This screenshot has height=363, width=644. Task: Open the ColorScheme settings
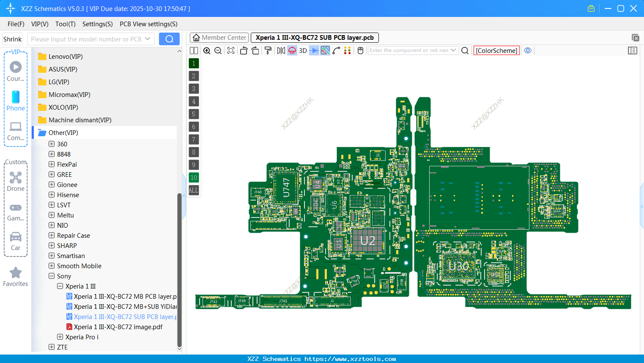[496, 50]
